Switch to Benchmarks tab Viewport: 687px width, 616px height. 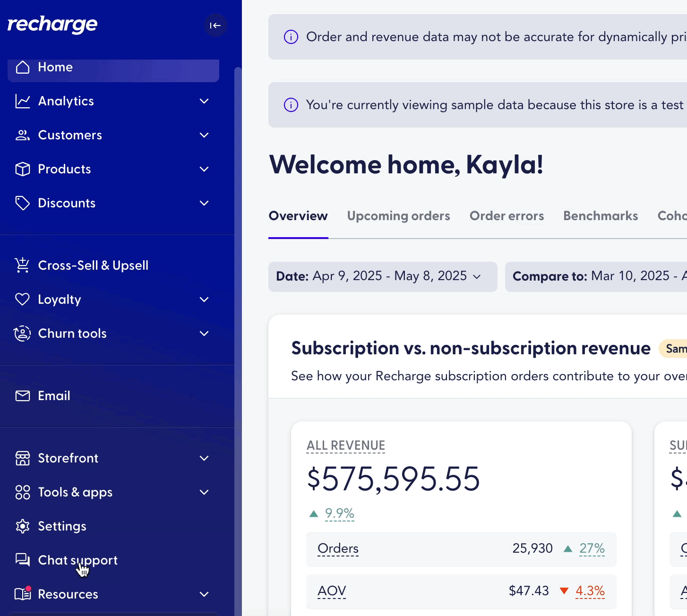click(x=601, y=216)
